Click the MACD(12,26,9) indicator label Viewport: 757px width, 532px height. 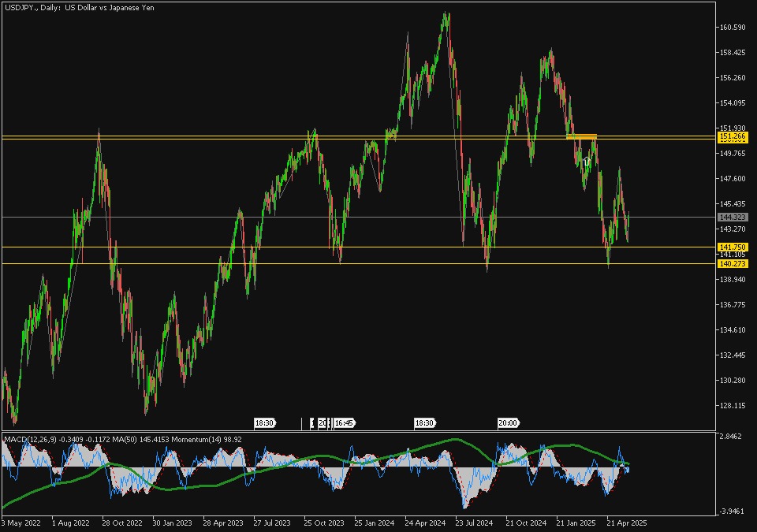point(31,439)
